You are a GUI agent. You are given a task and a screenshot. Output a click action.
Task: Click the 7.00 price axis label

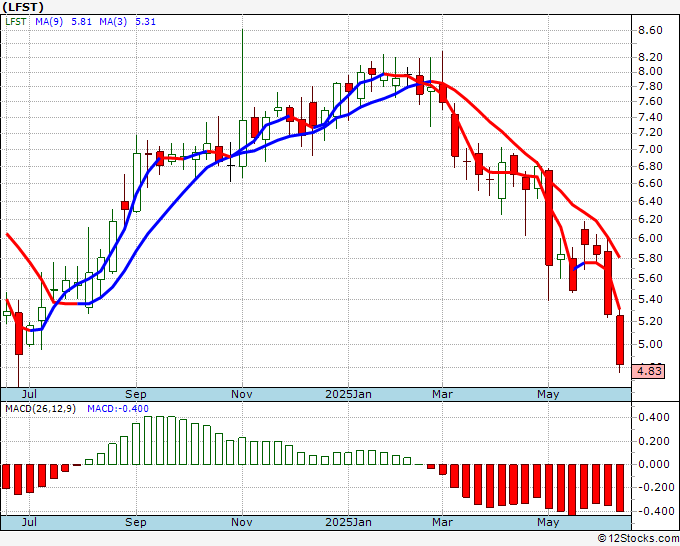650,150
